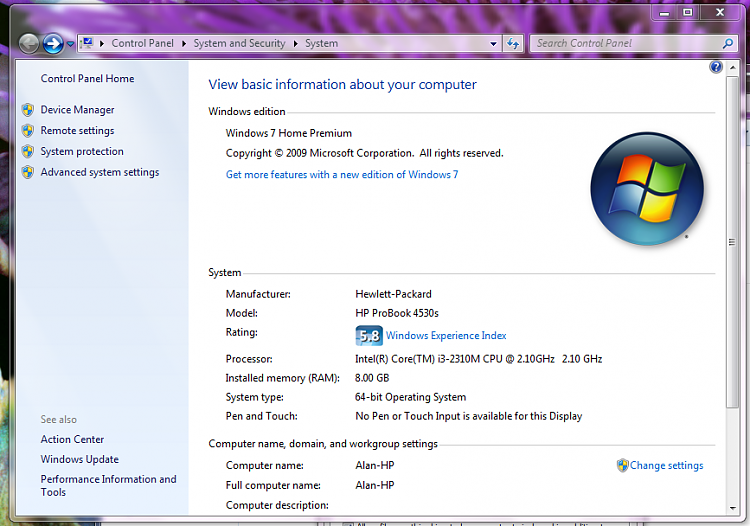Click the HP ProBook 4530s model value
This screenshot has height=526, width=750.
[x=397, y=313]
